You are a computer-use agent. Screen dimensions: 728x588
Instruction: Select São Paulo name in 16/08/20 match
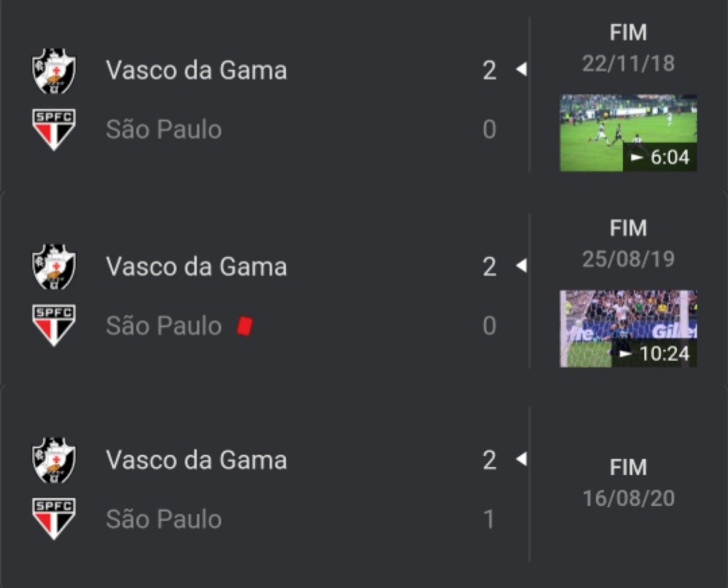(x=164, y=520)
